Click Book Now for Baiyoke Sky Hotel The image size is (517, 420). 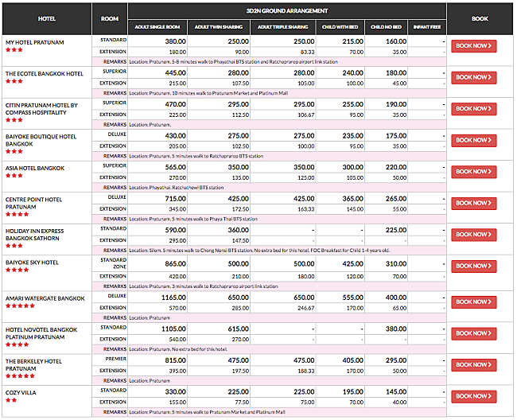point(474,266)
